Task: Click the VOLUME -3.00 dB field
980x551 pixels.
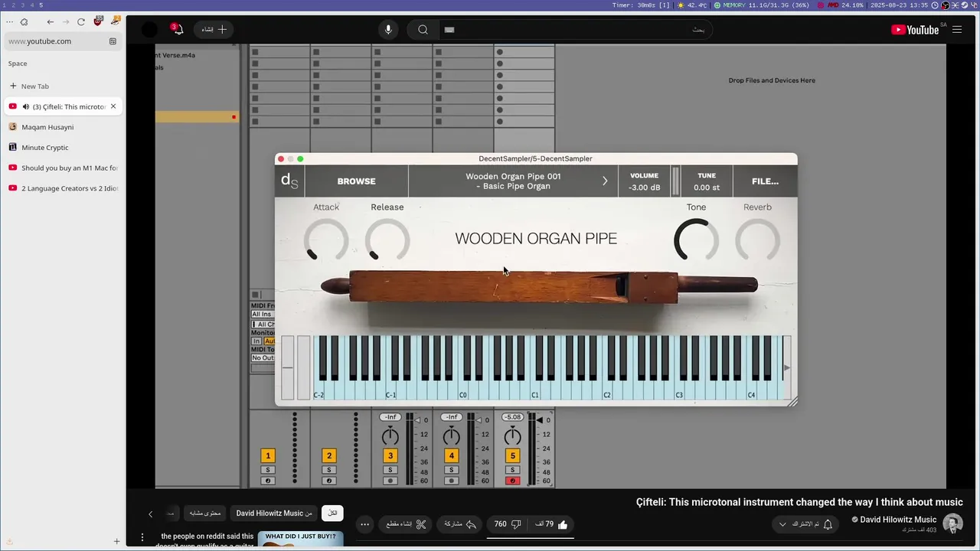Action: tap(644, 181)
